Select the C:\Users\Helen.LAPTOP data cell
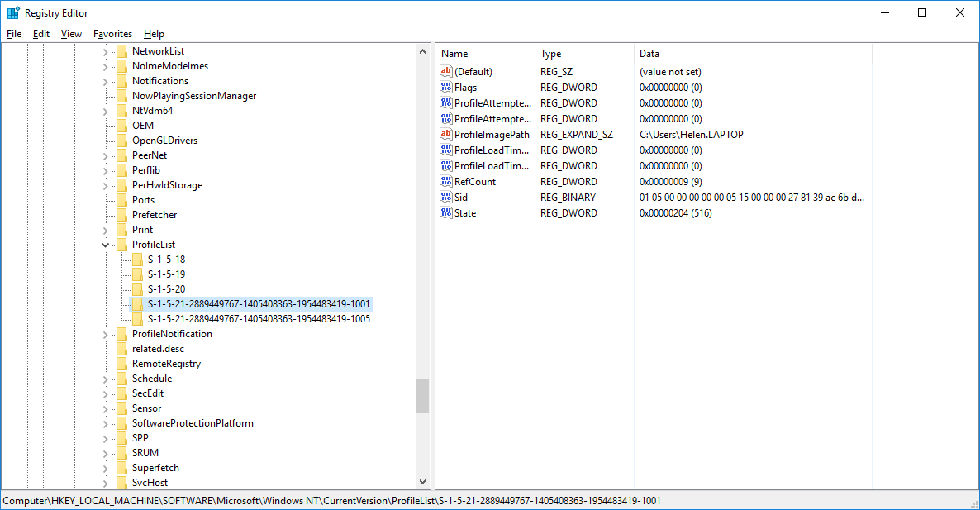The height and width of the screenshot is (510, 980). (x=692, y=135)
